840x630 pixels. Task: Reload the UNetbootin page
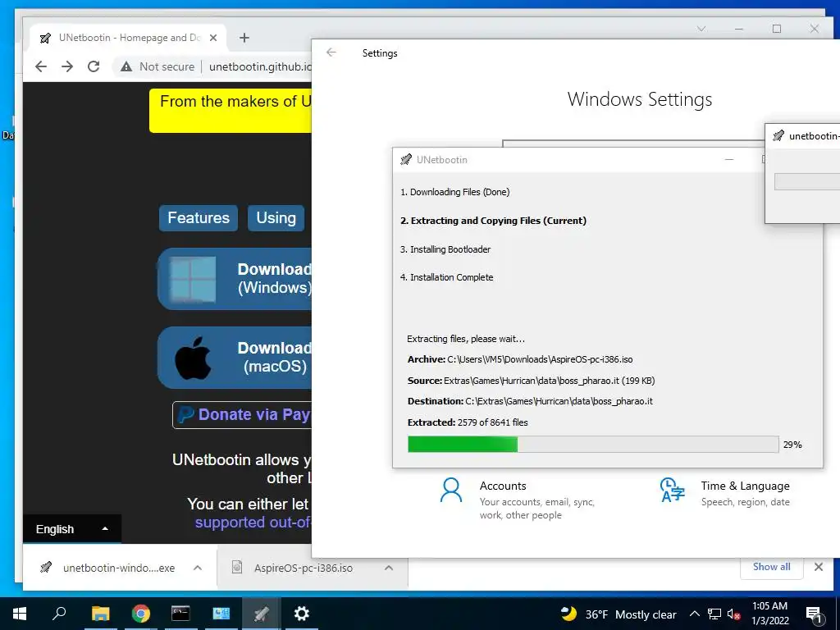(x=94, y=66)
